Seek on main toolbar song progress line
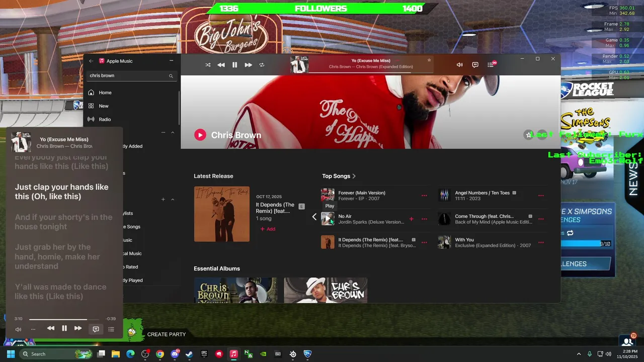 coord(371,72)
